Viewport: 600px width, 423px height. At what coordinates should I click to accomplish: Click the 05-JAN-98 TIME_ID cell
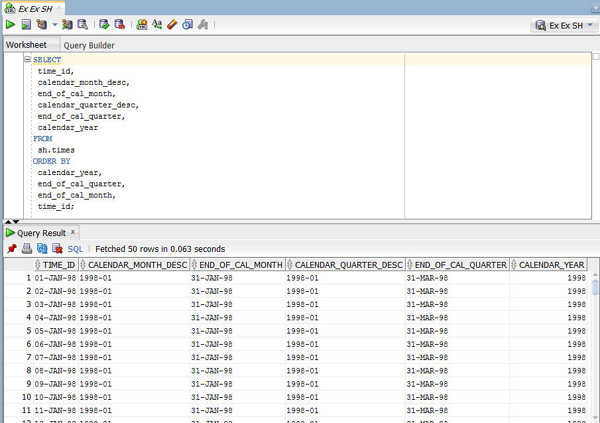point(55,329)
